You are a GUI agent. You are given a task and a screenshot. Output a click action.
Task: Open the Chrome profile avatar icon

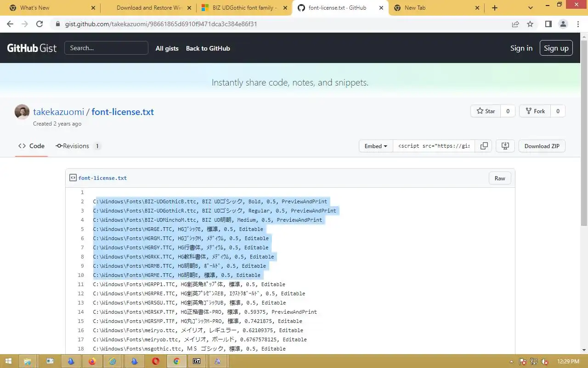click(563, 24)
